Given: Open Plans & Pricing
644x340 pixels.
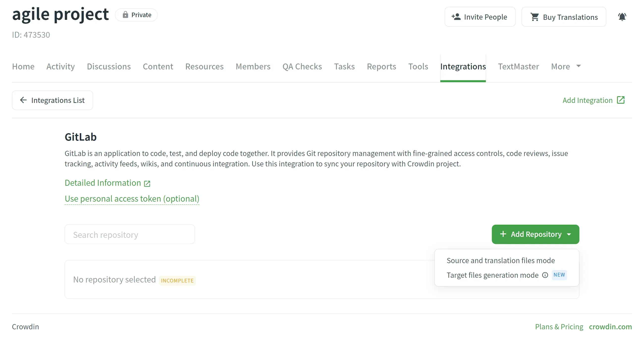Looking at the screenshot, I should (x=559, y=326).
